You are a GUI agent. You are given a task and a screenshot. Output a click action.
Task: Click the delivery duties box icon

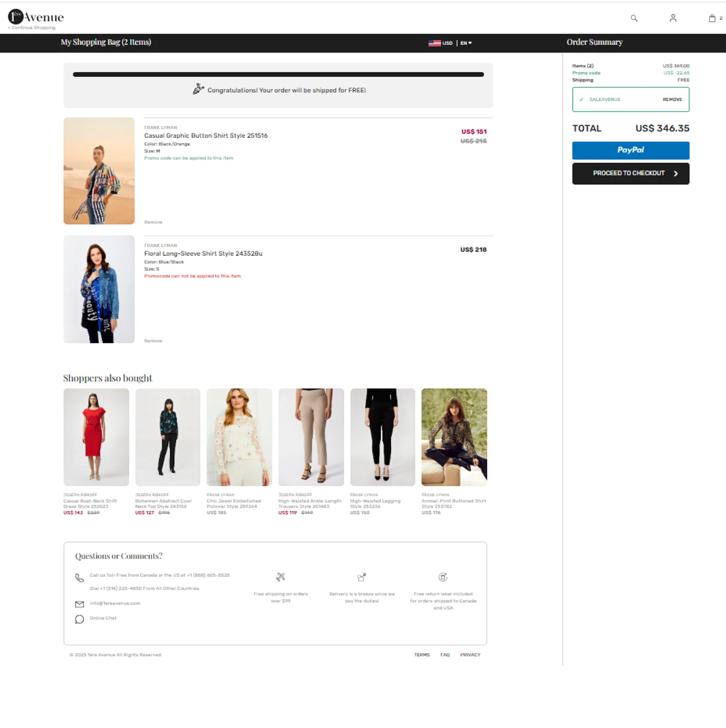[361, 577]
